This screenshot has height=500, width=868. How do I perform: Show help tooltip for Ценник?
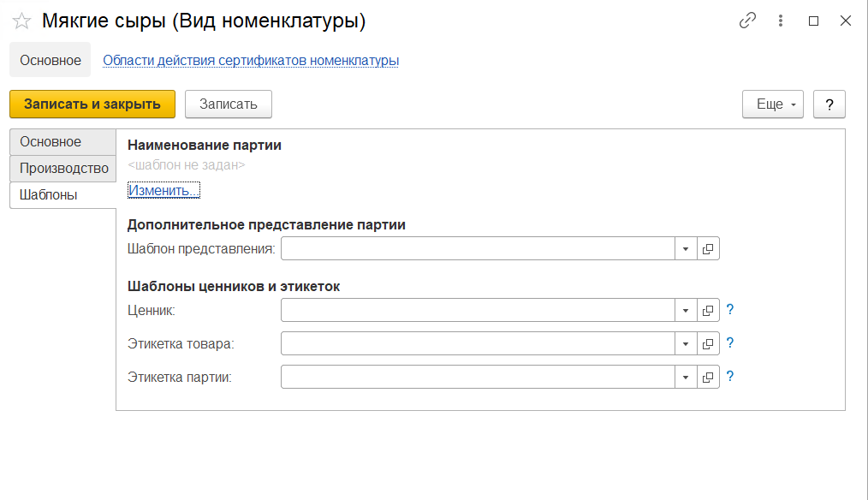tap(730, 310)
